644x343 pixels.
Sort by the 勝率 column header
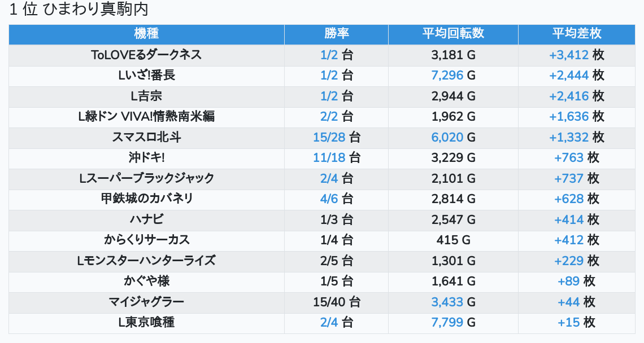coord(336,34)
